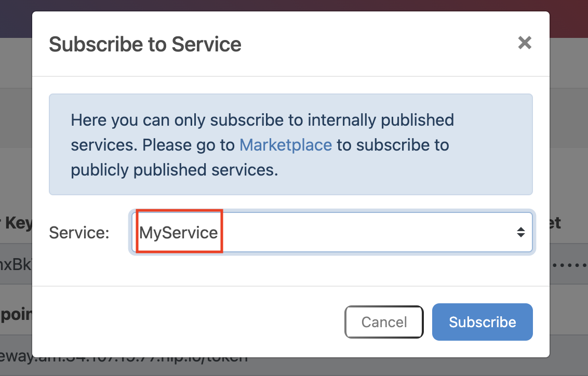Image resolution: width=588 pixels, height=376 pixels.
Task: Click empty footer area left of Cancel
Action: click(x=187, y=322)
